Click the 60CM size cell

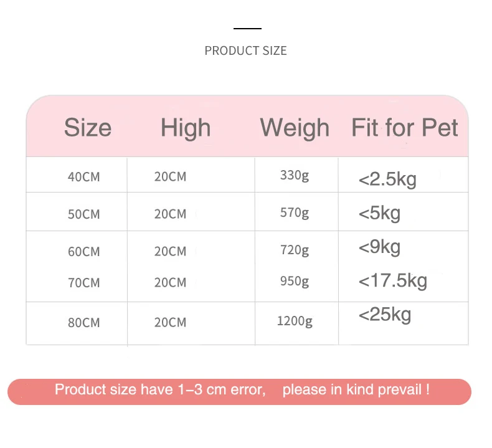coord(83,252)
